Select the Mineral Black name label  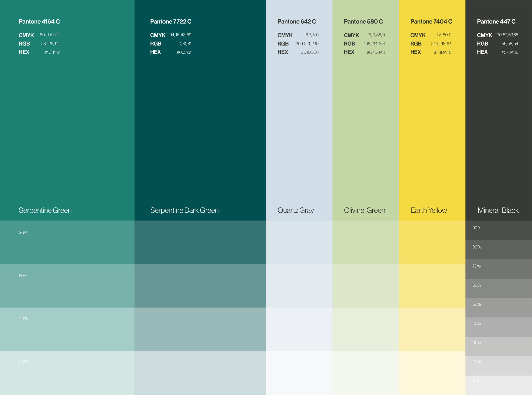498,210
